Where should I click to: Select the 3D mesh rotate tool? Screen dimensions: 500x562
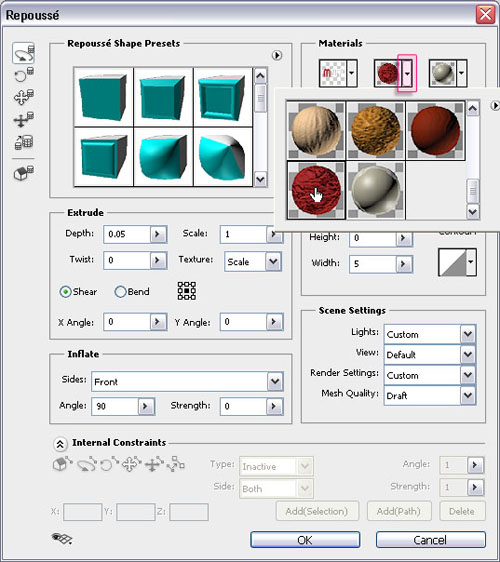tap(24, 53)
